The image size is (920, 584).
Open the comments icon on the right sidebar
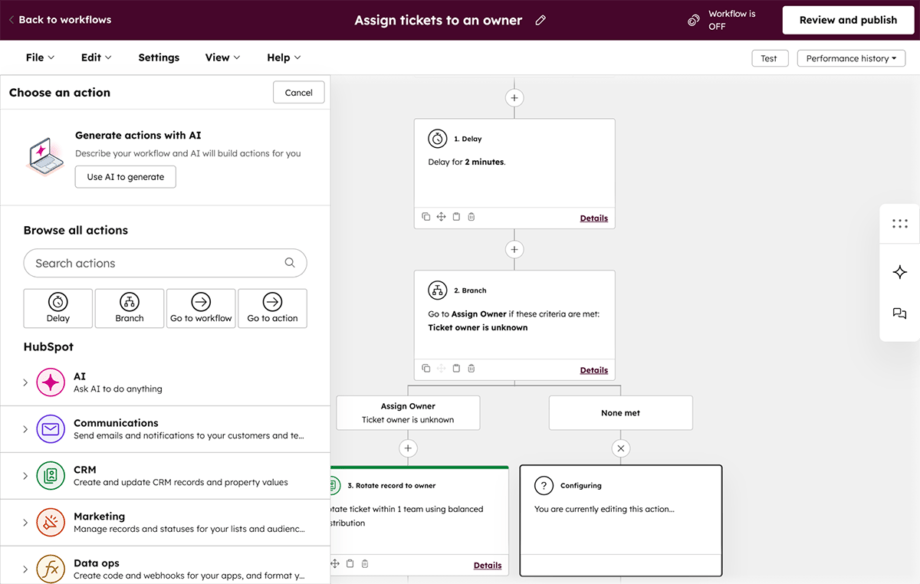899,315
